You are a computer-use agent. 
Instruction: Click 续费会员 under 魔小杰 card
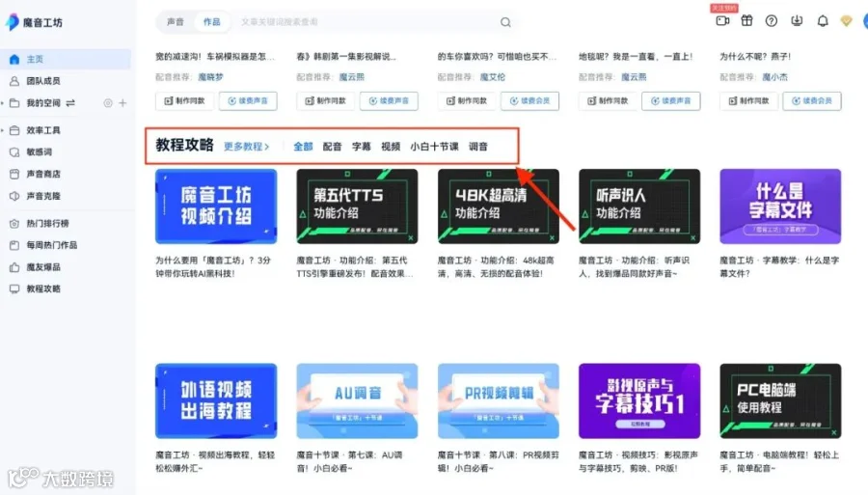coord(812,100)
